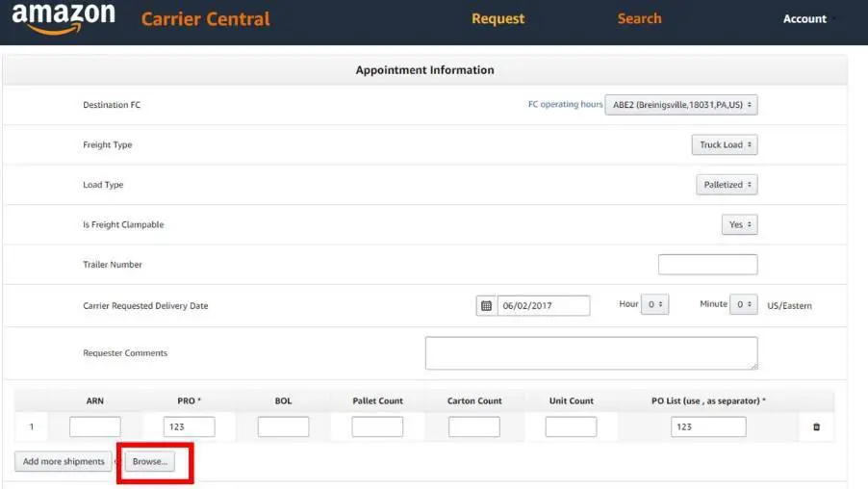Click the ARN column header
Screen dimensions: 868x489
click(x=94, y=400)
